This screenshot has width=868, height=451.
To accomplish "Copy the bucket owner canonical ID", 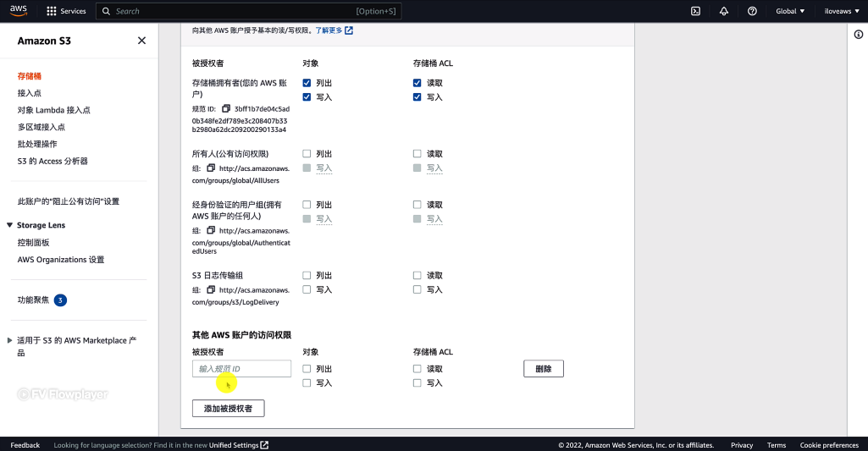I will click(x=226, y=108).
